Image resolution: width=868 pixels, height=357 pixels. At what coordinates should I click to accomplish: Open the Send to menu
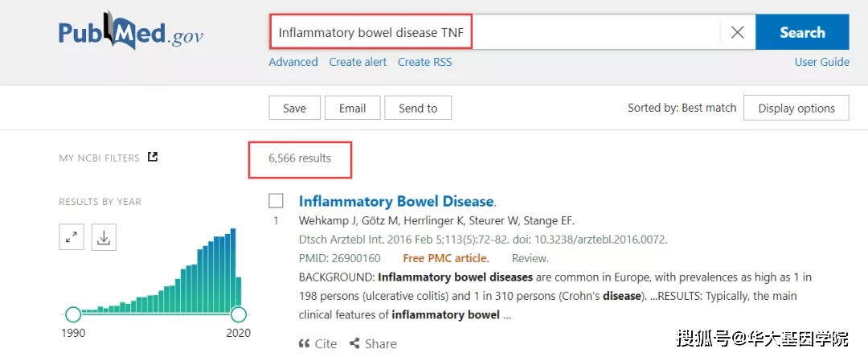click(418, 109)
